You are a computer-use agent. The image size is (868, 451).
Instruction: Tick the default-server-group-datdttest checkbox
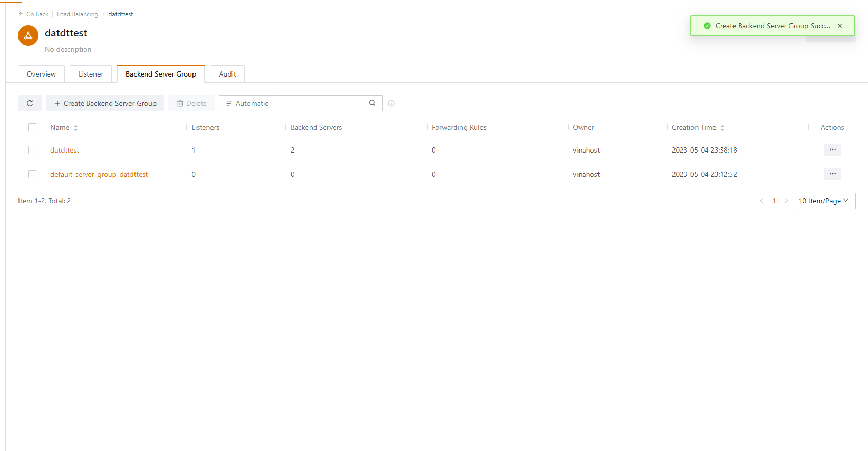coord(32,174)
